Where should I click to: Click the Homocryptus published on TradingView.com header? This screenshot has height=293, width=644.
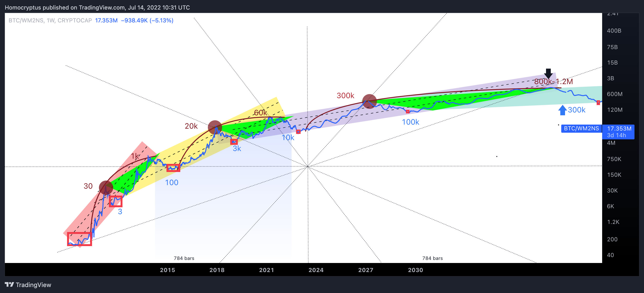pos(97,8)
